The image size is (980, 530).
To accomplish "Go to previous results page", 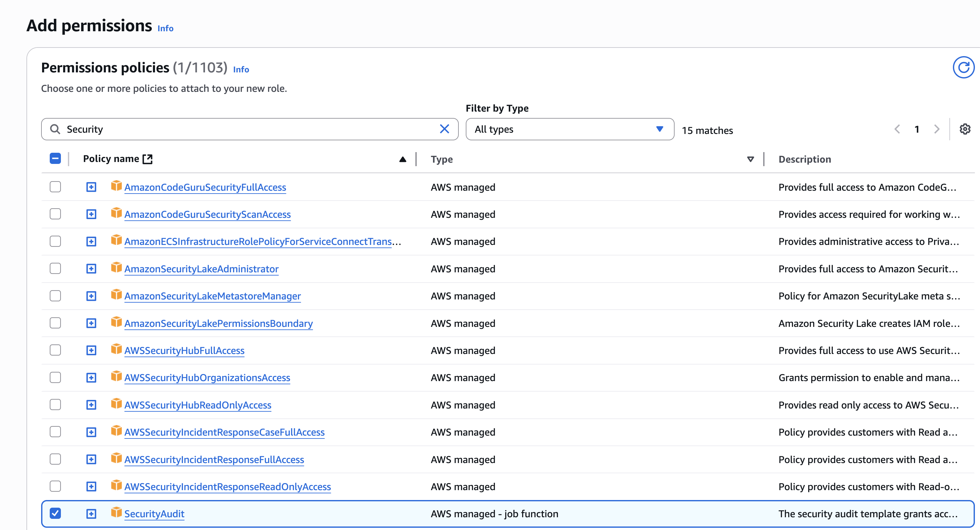I will 897,129.
